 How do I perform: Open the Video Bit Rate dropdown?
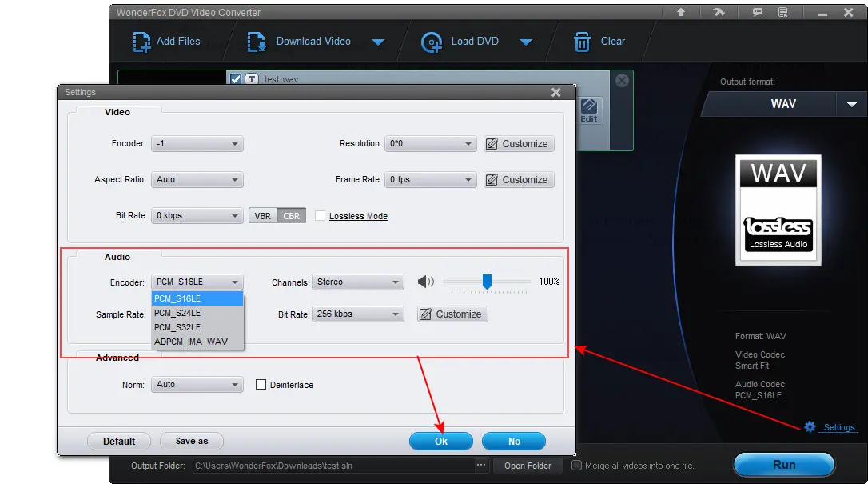coord(197,215)
